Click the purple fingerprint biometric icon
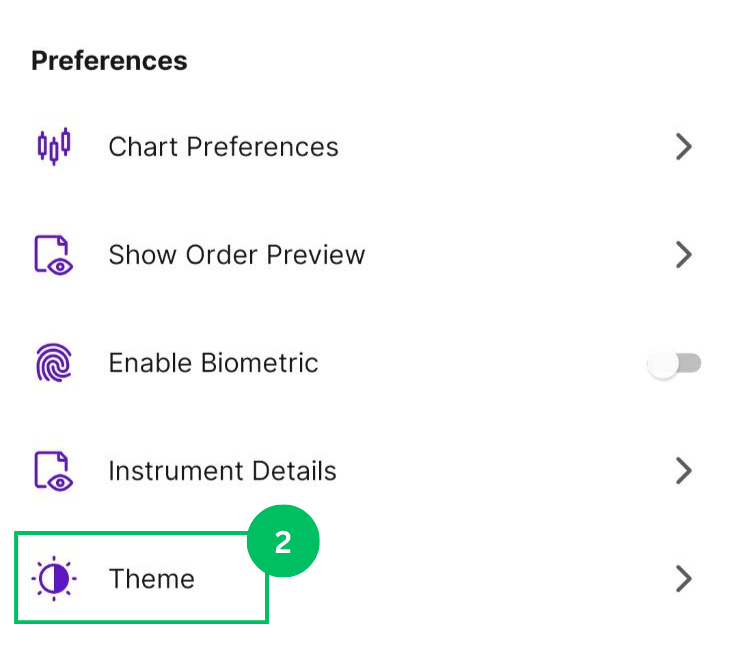 54,363
